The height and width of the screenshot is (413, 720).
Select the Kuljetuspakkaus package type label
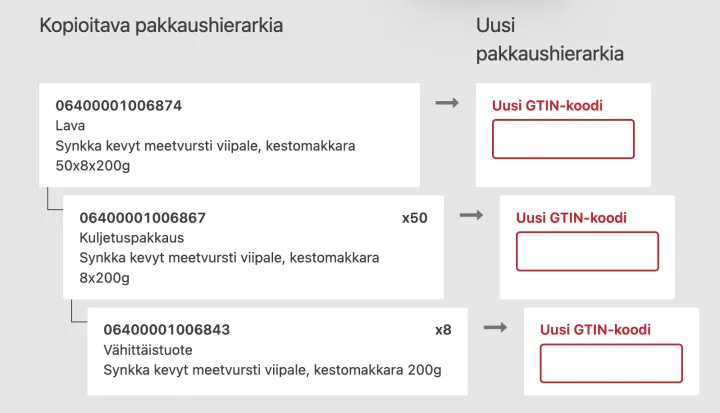(x=125, y=237)
